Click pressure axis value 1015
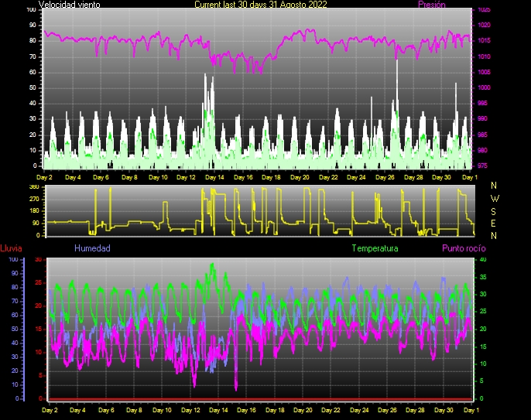This screenshot has width=531, height=420. click(484, 41)
